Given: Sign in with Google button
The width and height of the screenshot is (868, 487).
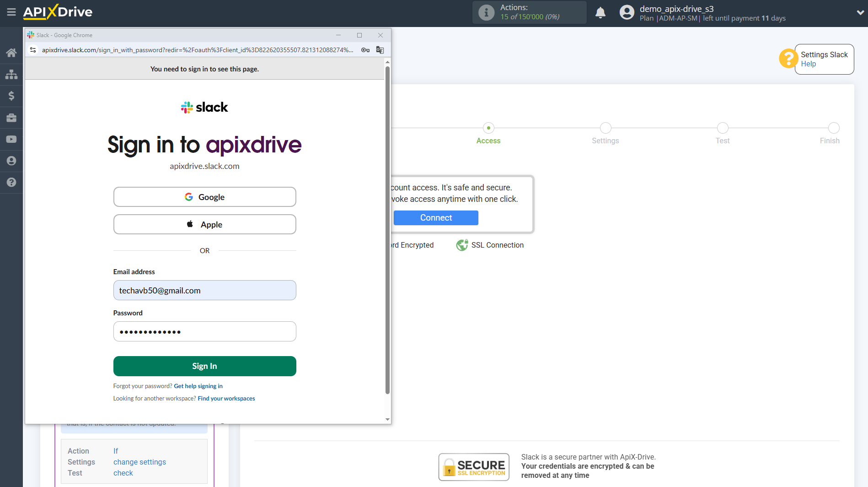Looking at the screenshot, I should point(204,197).
